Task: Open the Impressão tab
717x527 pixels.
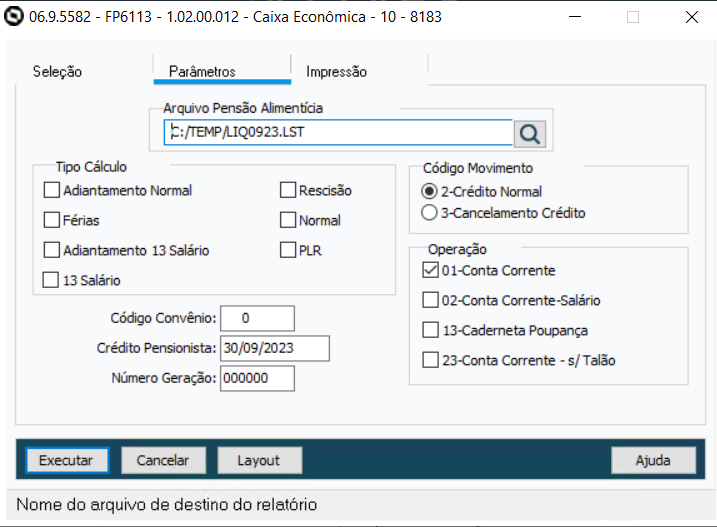Action: [336, 72]
